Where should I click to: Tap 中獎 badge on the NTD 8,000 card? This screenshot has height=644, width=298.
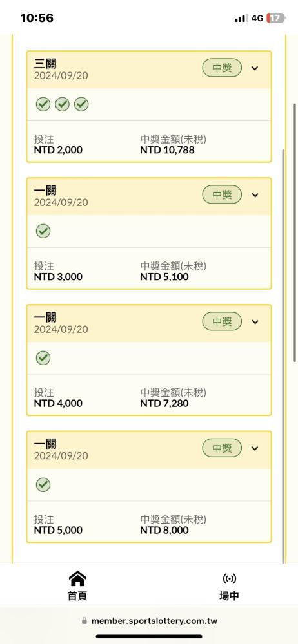(x=222, y=448)
